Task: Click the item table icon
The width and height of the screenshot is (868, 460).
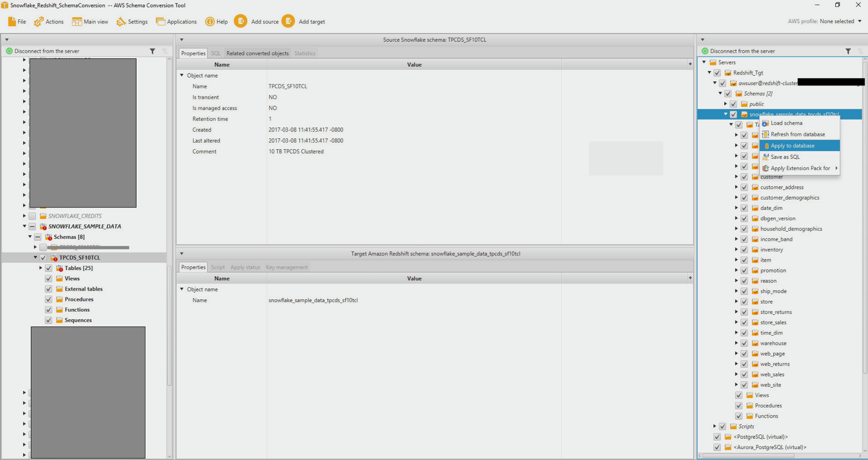Action: (755, 260)
